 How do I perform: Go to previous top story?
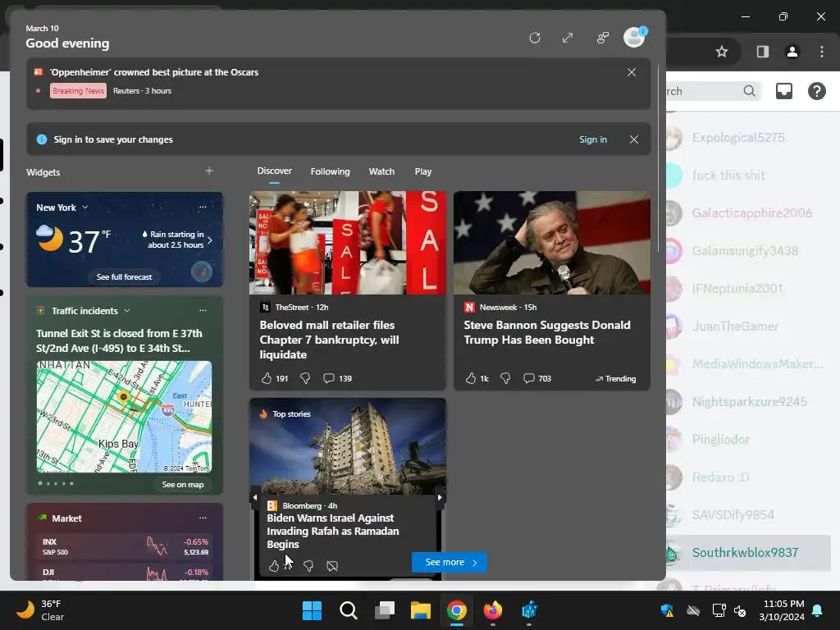click(x=254, y=497)
